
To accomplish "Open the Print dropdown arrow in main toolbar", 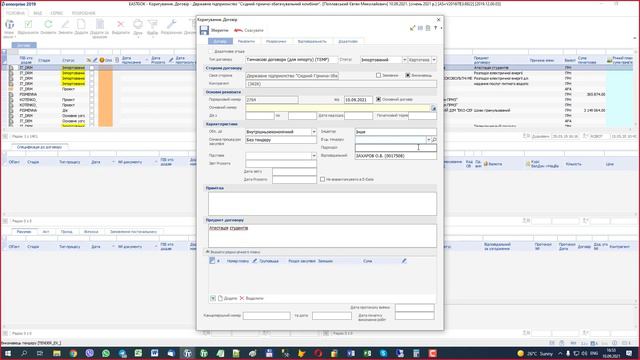I will coord(138,37).
